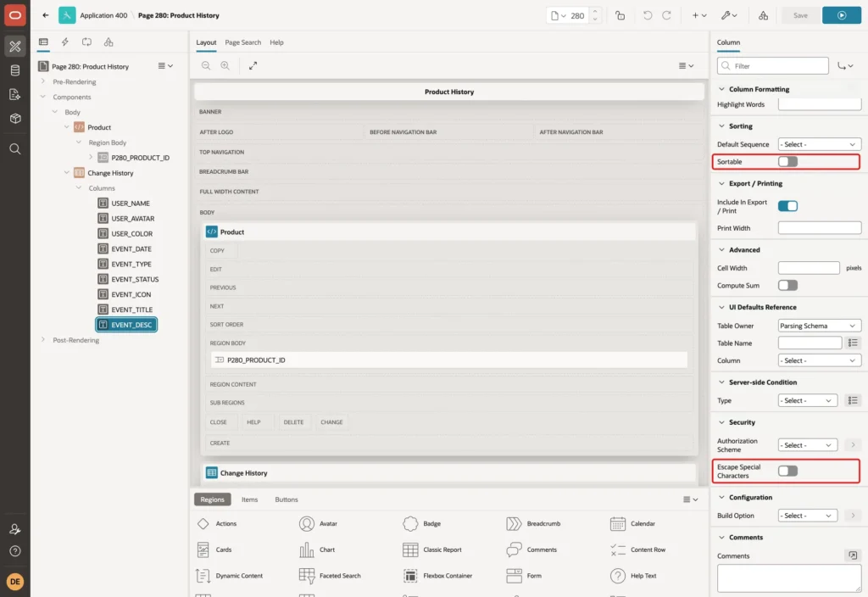Select the Items gallery tab
Viewport: 868px width, 597px height.
pos(250,499)
